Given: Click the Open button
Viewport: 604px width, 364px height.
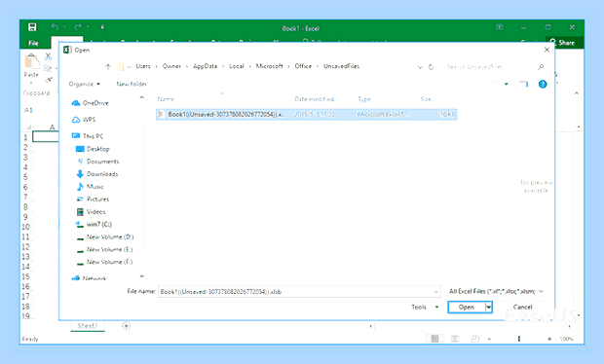Looking at the screenshot, I should [467, 307].
